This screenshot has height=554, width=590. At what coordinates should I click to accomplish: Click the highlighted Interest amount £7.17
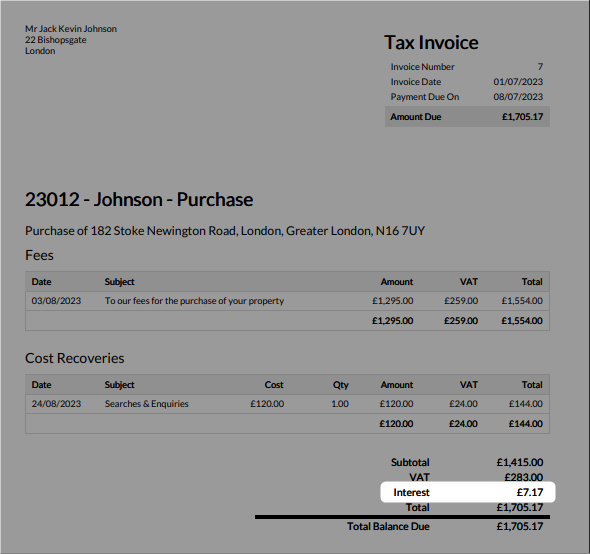[x=530, y=492]
